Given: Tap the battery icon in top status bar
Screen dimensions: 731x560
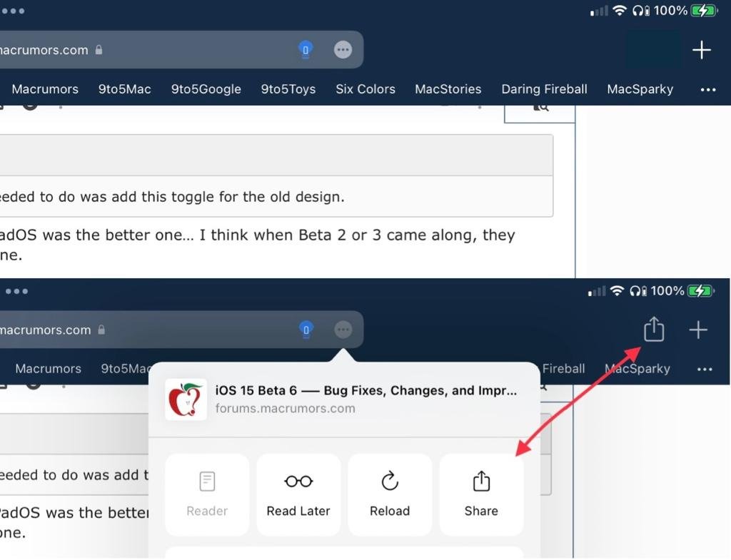Looking at the screenshot, I should (703, 10).
